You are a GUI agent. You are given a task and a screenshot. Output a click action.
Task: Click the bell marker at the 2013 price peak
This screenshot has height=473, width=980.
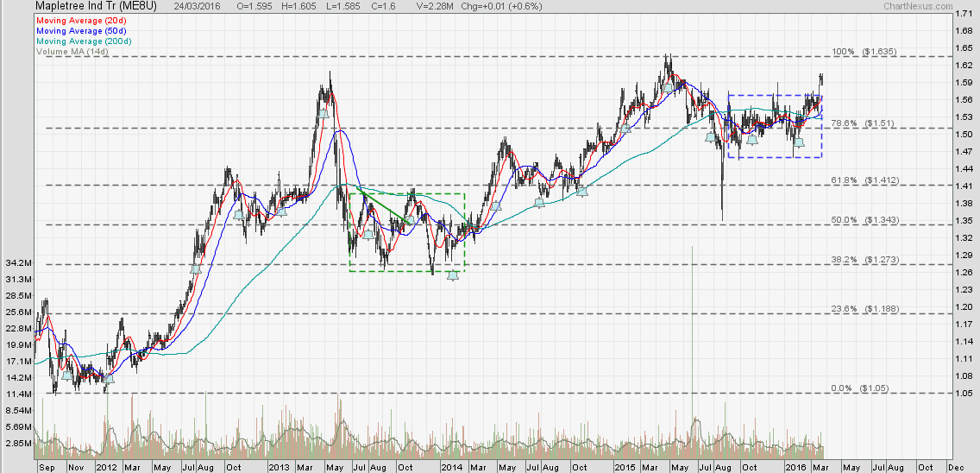tap(324, 113)
